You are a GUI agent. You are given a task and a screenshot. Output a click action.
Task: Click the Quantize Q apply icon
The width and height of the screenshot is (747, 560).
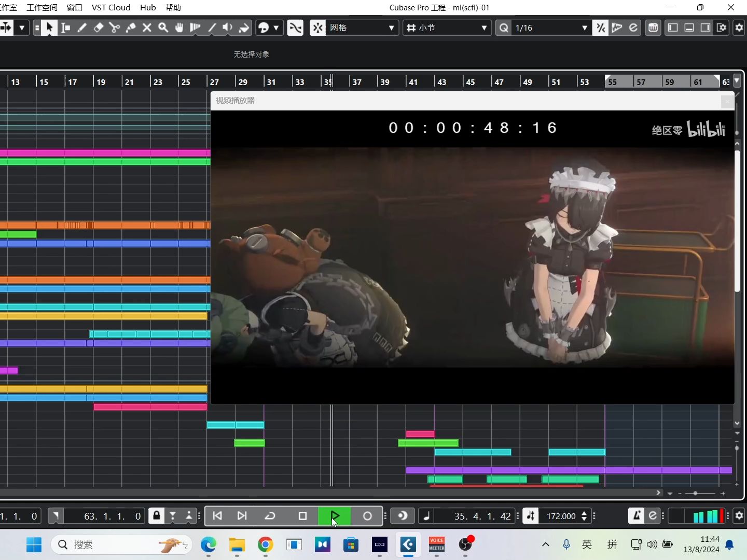tap(504, 27)
